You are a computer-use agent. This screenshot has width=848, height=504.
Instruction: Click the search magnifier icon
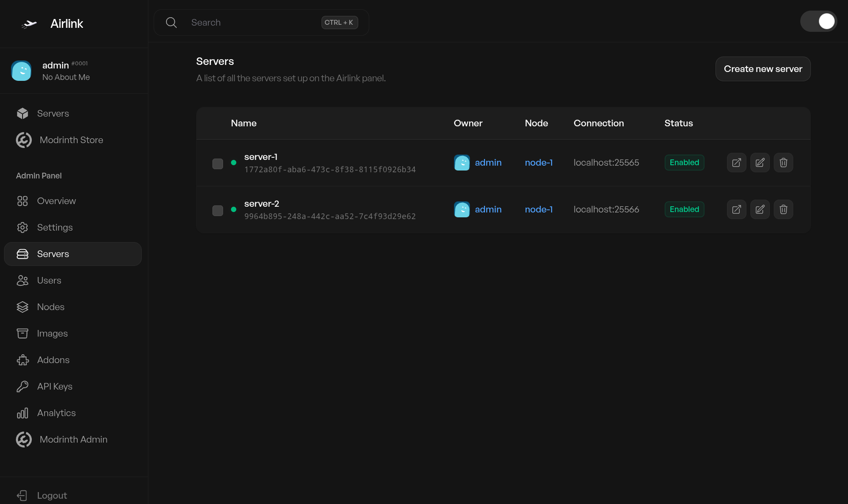coord(171,23)
